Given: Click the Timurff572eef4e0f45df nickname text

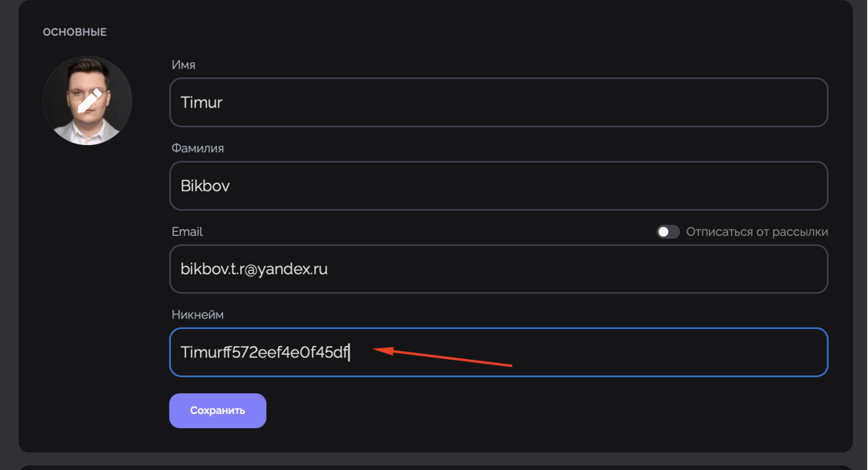Looking at the screenshot, I should pos(264,352).
